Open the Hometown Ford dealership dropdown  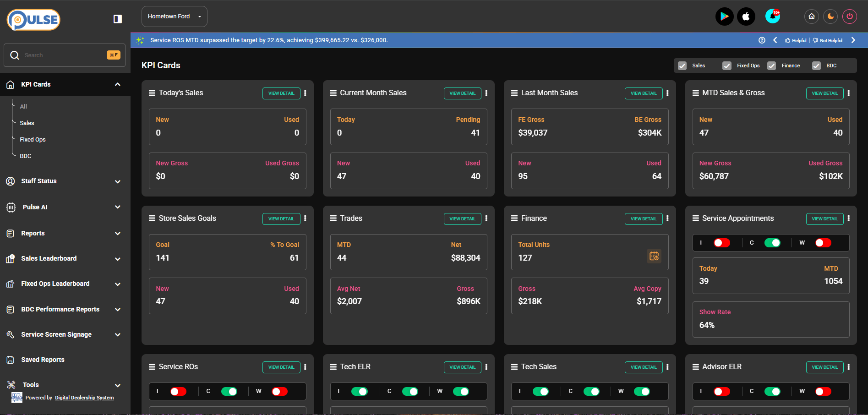tap(174, 16)
